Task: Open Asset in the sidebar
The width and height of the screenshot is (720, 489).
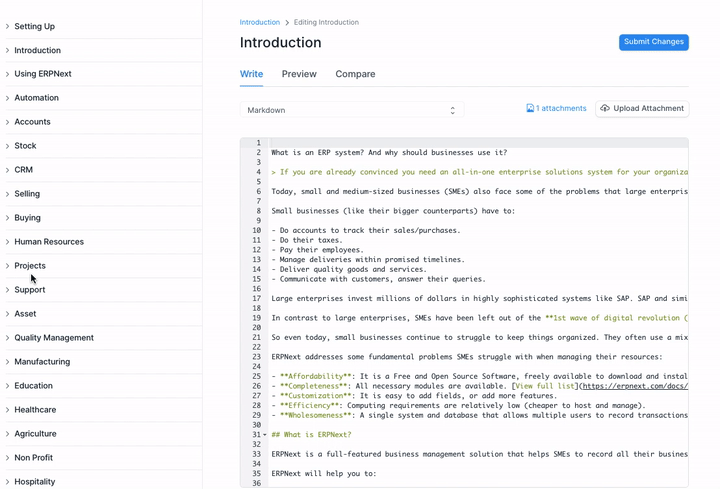Action: [25, 314]
